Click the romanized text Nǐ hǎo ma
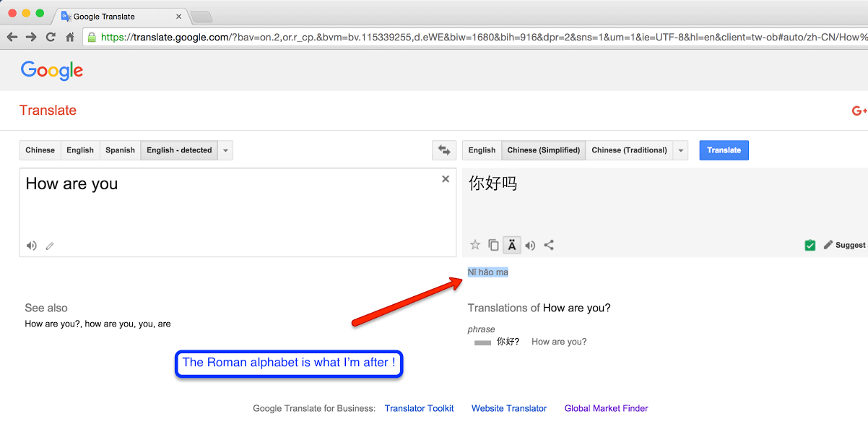 click(488, 272)
